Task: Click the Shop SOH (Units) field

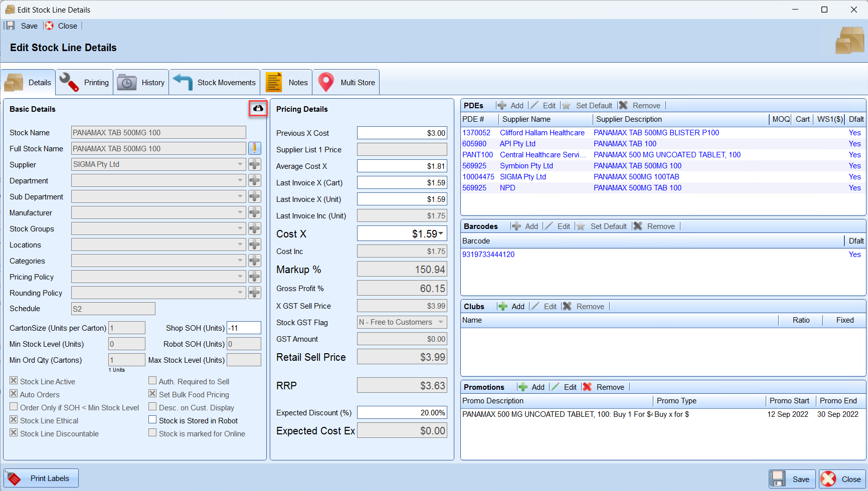Action: click(244, 328)
